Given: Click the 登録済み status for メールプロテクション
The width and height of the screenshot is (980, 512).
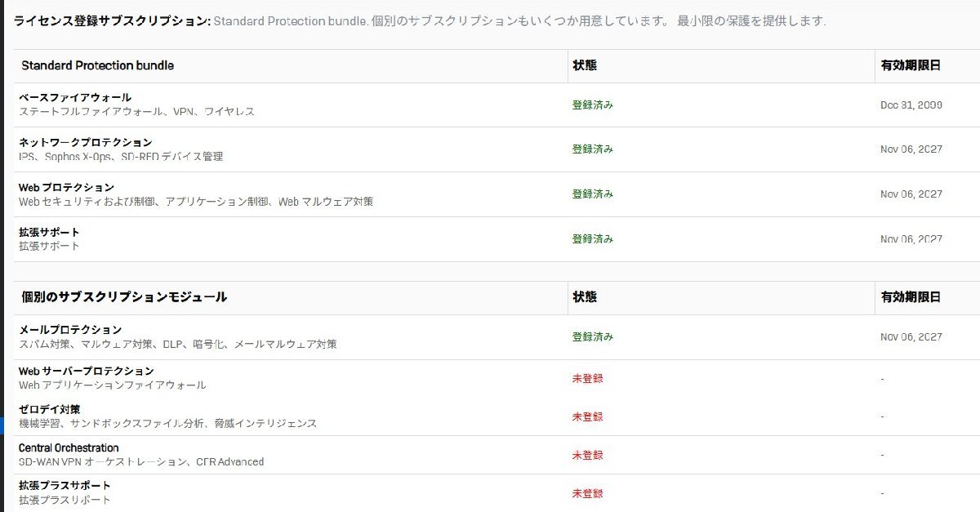Looking at the screenshot, I should (590, 337).
